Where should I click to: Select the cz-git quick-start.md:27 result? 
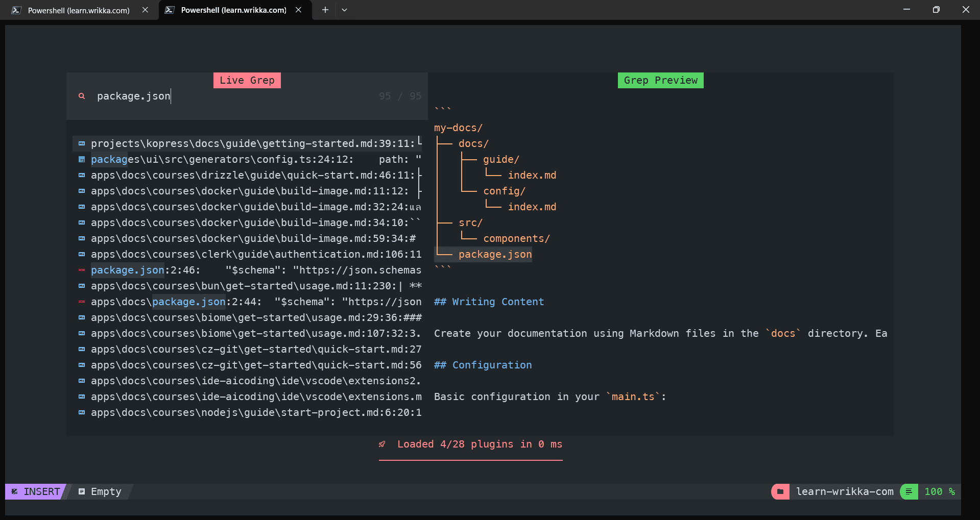coord(247,349)
